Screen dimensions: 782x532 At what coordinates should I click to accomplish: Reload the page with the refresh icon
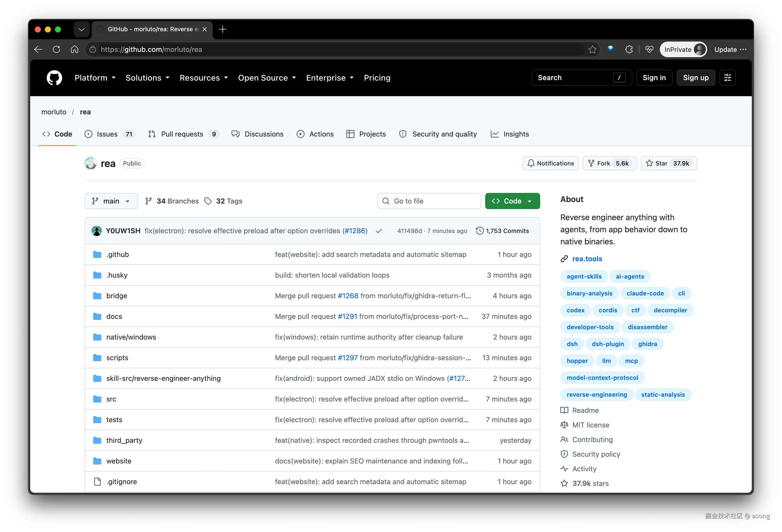click(x=56, y=49)
